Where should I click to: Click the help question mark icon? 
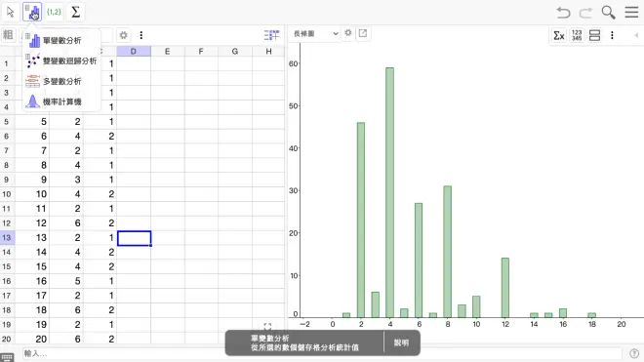click(x=633, y=353)
